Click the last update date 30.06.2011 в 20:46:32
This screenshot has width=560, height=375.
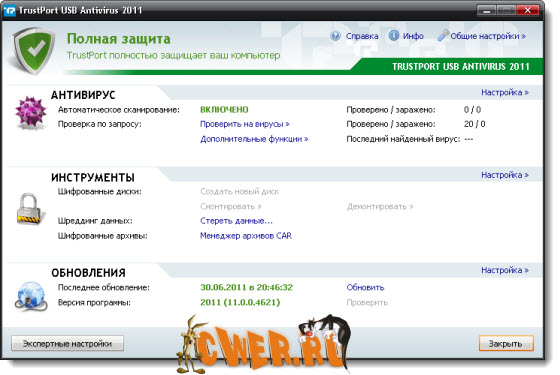[246, 288]
